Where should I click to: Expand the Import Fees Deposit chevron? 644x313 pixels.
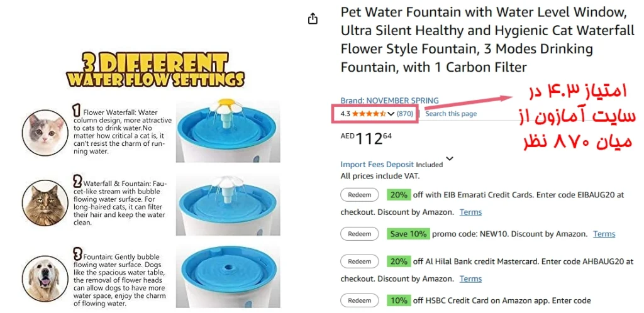tap(449, 159)
